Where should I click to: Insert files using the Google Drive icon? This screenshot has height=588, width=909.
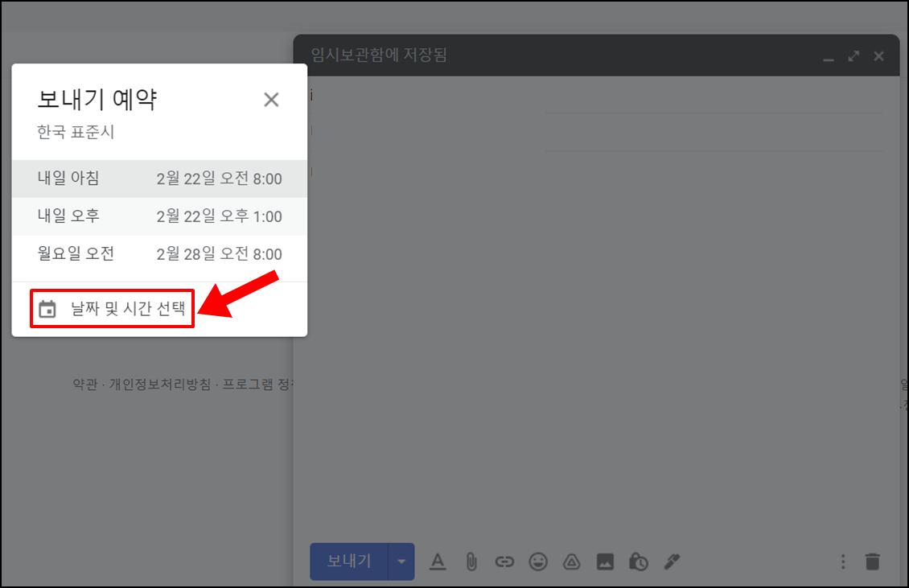(571, 561)
